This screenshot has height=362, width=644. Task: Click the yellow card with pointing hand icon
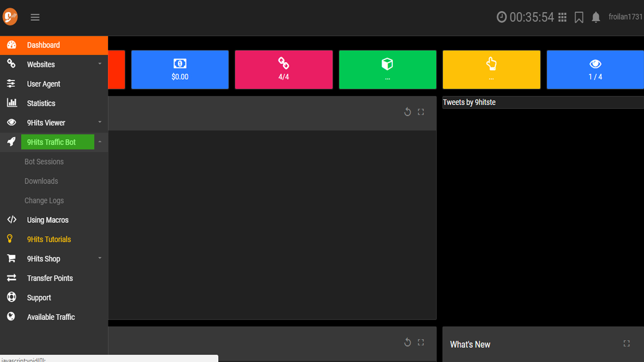491,70
